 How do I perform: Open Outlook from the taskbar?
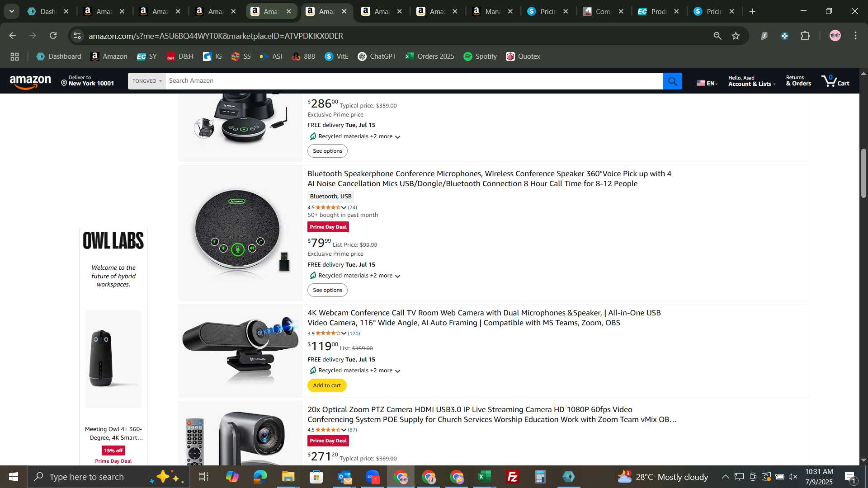tap(344, 477)
